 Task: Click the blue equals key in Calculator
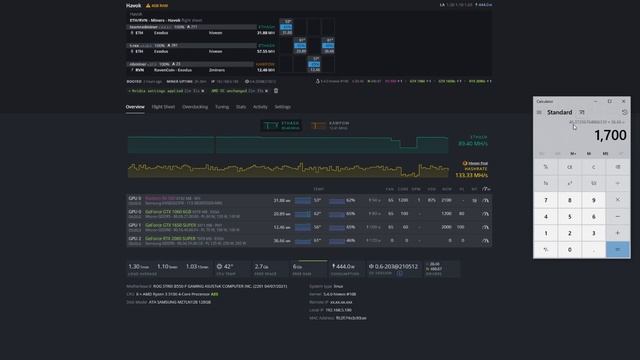point(618,249)
